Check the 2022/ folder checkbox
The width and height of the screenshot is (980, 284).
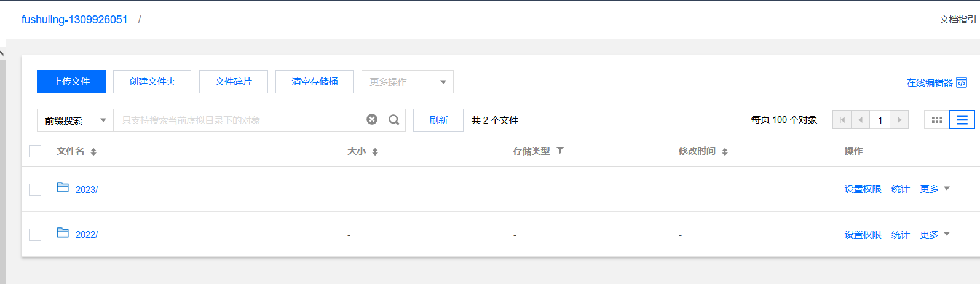(x=35, y=235)
